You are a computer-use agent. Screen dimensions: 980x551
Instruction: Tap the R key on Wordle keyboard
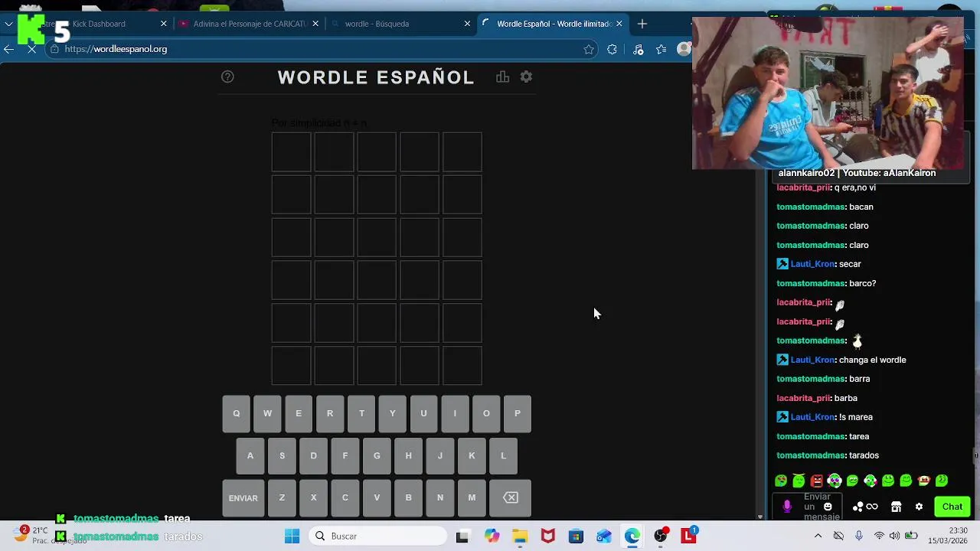330,413
